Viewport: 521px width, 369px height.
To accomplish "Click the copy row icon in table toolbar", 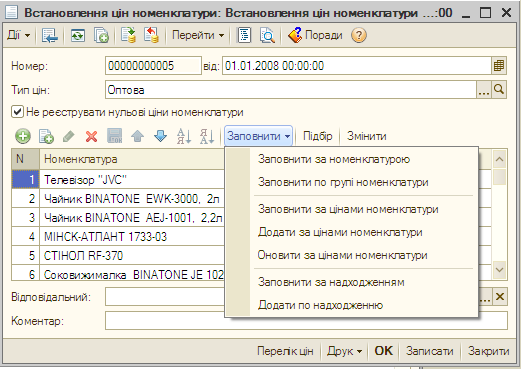I will click(x=46, y=136).
